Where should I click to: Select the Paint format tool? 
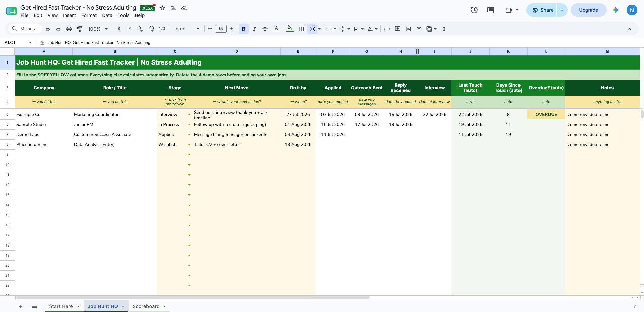[x=80, y=29]
